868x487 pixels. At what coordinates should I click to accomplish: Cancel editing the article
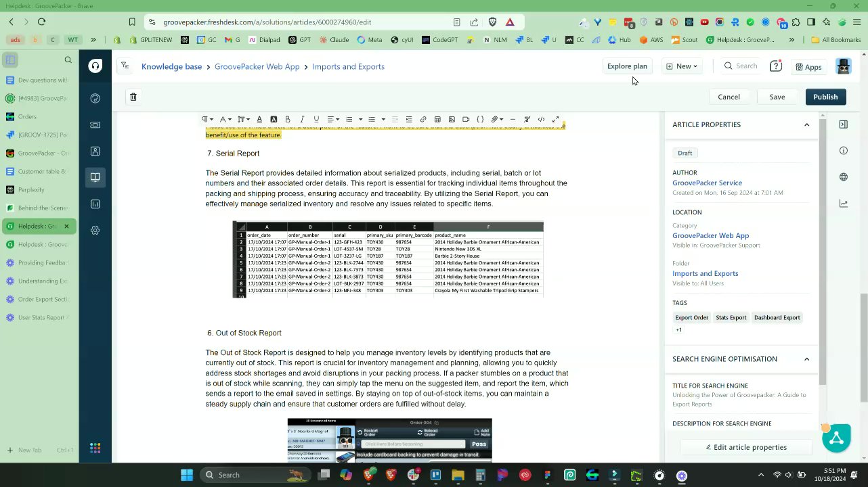click(729, 97)
